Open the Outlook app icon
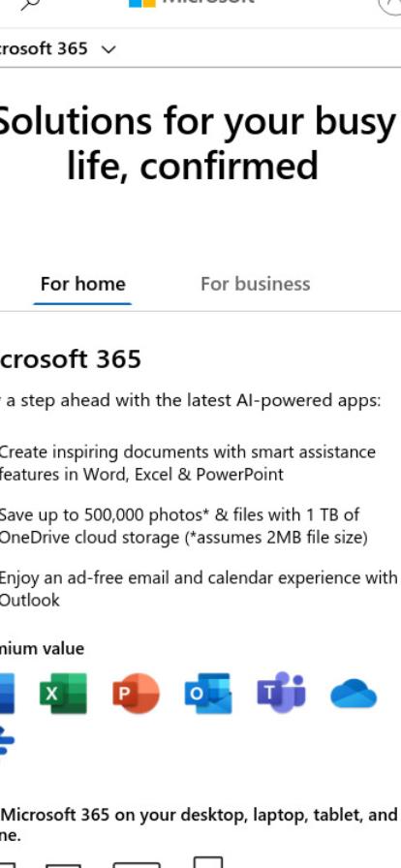 pos(208,693)
